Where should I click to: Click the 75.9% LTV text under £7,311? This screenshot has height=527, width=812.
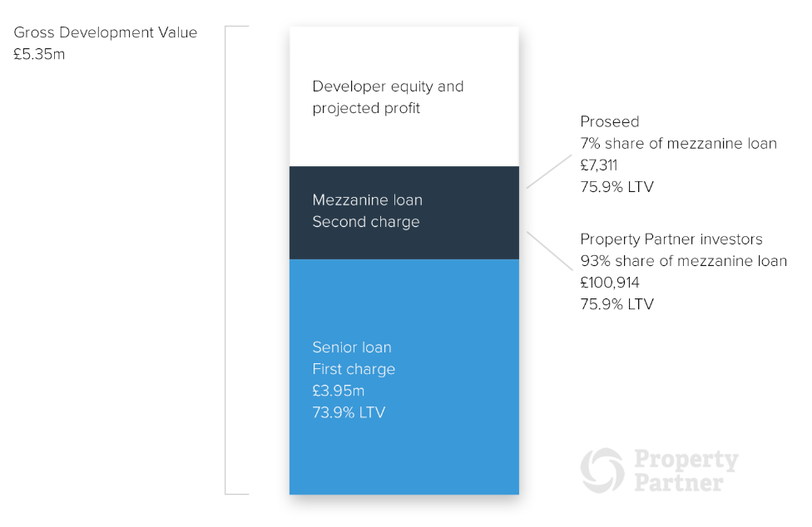click(616, 187)
